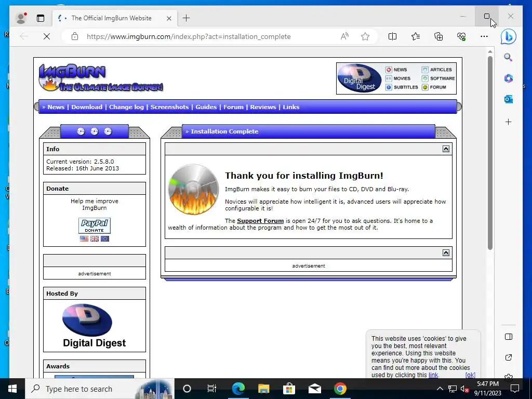Viewport: 532px width, 399px height.
Task: Open the Links page
Action: coord(291,107)
